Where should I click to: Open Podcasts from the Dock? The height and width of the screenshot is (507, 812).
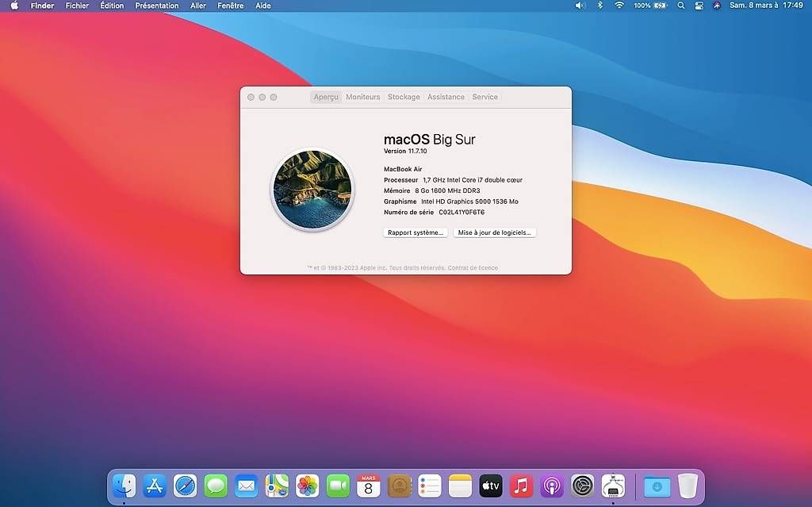coord(552,486)
